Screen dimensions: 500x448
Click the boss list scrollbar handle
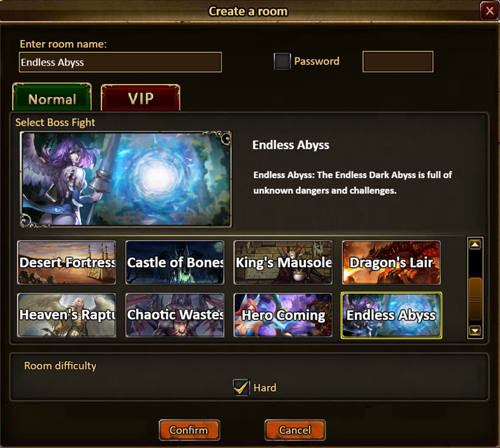[475, 298]
